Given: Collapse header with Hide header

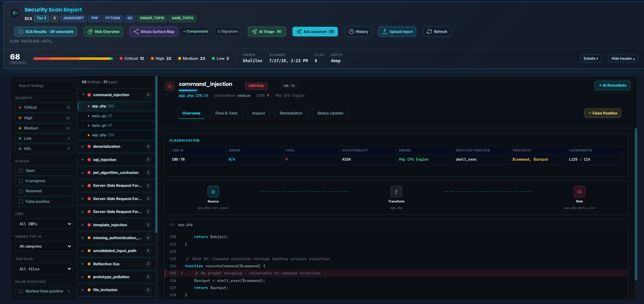Looking at the screenshot, I should point(623,58).
